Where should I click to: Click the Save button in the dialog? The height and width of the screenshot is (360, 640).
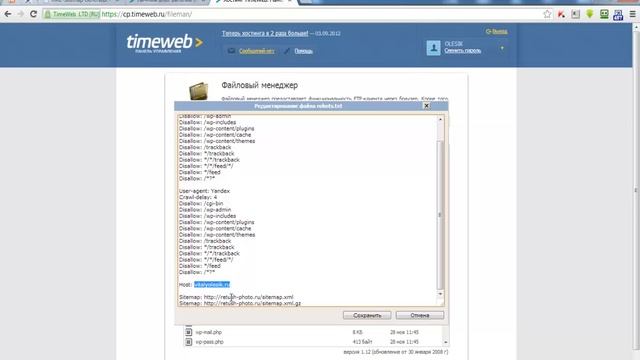[367, 316]
